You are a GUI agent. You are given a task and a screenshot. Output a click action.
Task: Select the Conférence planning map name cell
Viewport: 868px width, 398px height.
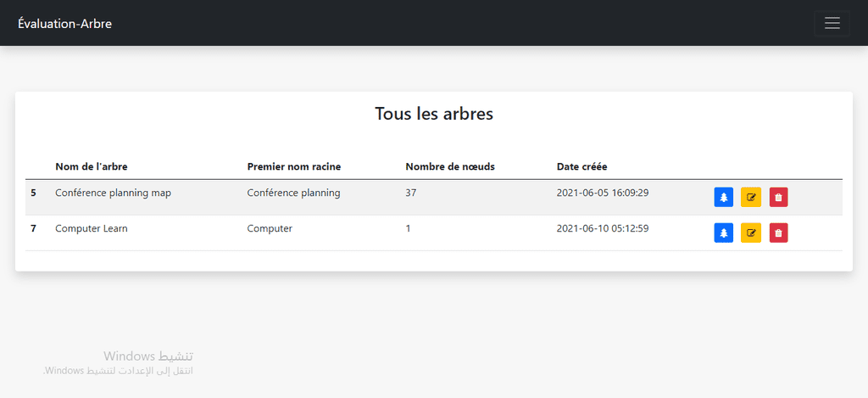(113, 193)
